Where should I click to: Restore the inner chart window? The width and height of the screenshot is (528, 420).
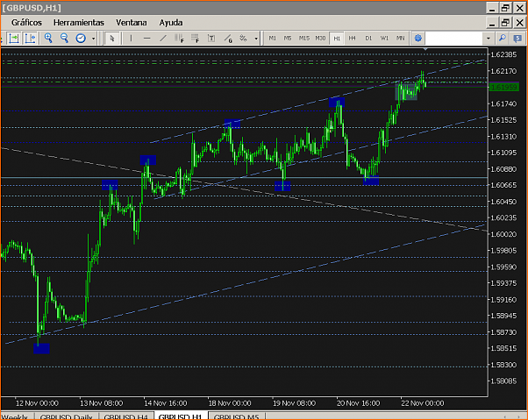[x=505, y=23]
